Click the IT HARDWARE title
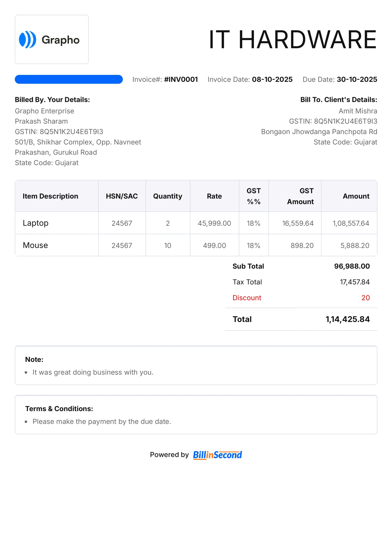The image size is (392, 554). (x=292, y=39)
